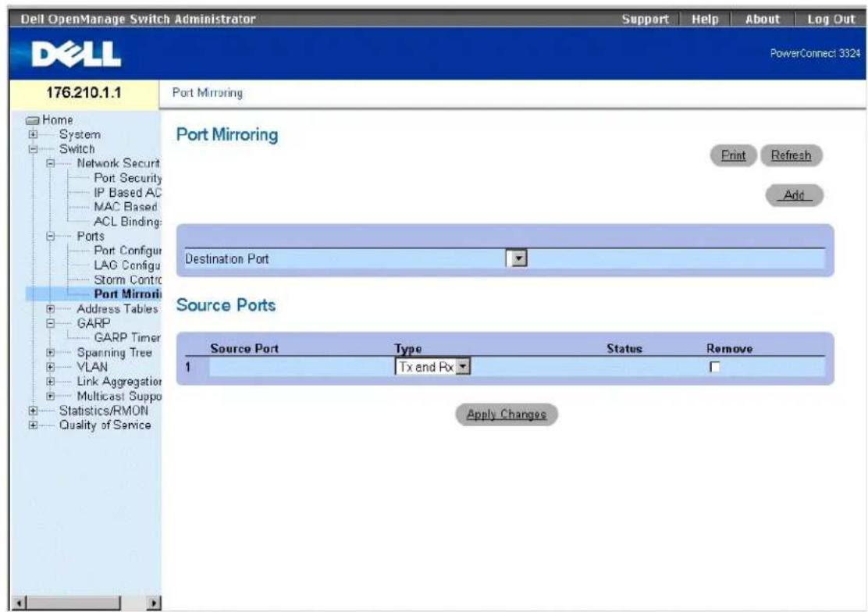Click the Type column header

coord(408,349)
